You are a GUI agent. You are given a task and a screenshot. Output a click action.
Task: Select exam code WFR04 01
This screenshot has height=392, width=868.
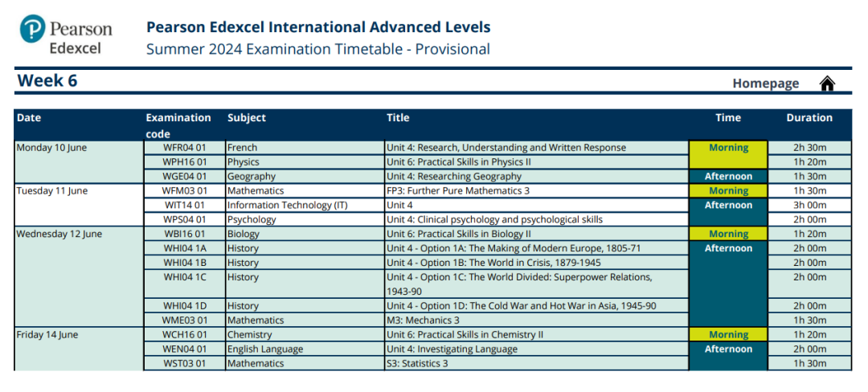[x=184, y=148]
